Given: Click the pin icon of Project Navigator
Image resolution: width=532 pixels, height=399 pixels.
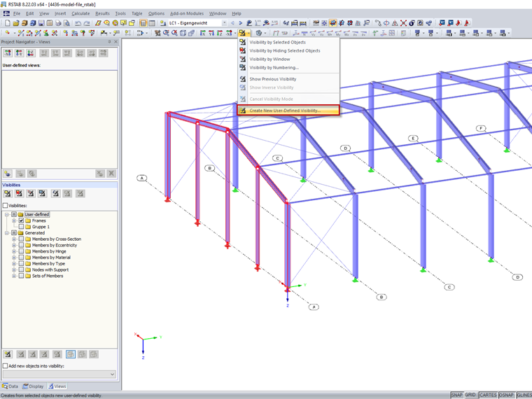Looking at the screenshot, I should pyautogui.click(x=109, y=42).
